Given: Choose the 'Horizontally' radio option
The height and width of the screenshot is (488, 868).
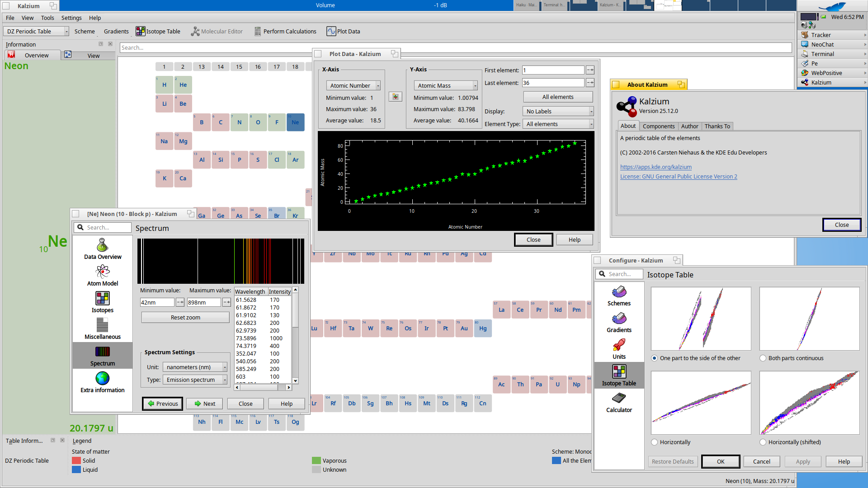Looking at the screenshot, I should pyautogui.click(x=655, y=442).
